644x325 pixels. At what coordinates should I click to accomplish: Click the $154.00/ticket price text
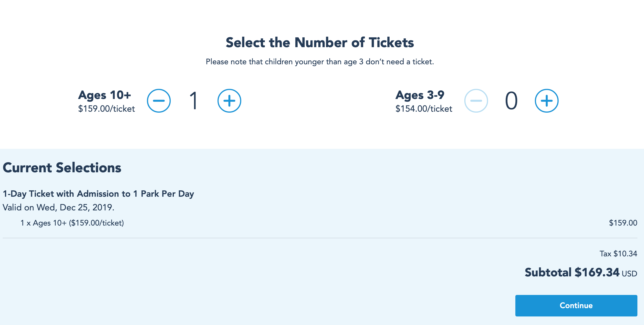coord(424,108)
